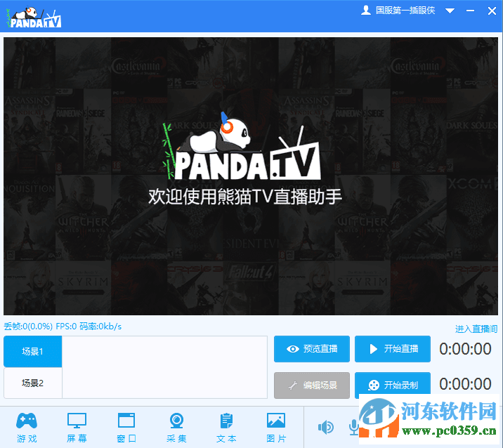Add a window source (窗口)
Image resolution: width=503 pixels, height=448 pixels.
(126, 427)
